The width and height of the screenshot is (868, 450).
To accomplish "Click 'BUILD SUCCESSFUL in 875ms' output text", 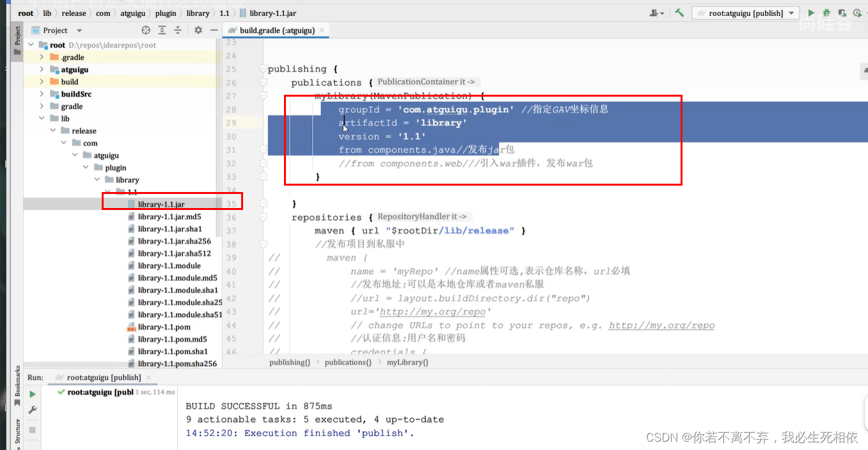I will 259,406.
